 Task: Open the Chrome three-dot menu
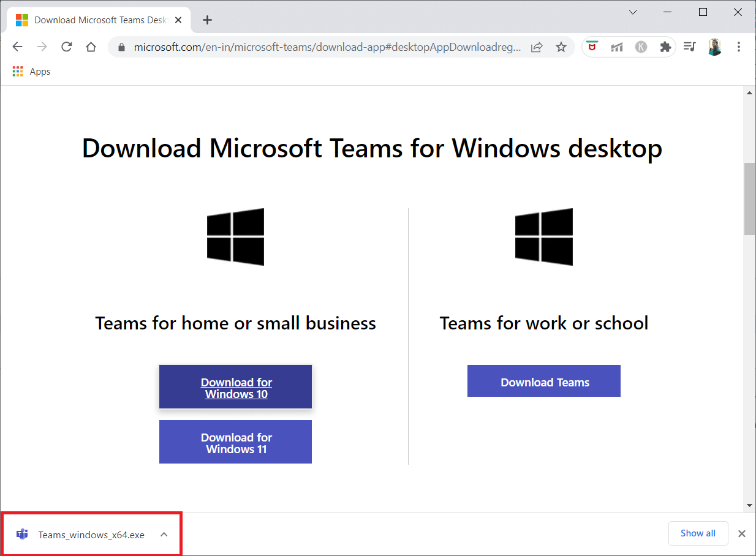tap(739, 47)
